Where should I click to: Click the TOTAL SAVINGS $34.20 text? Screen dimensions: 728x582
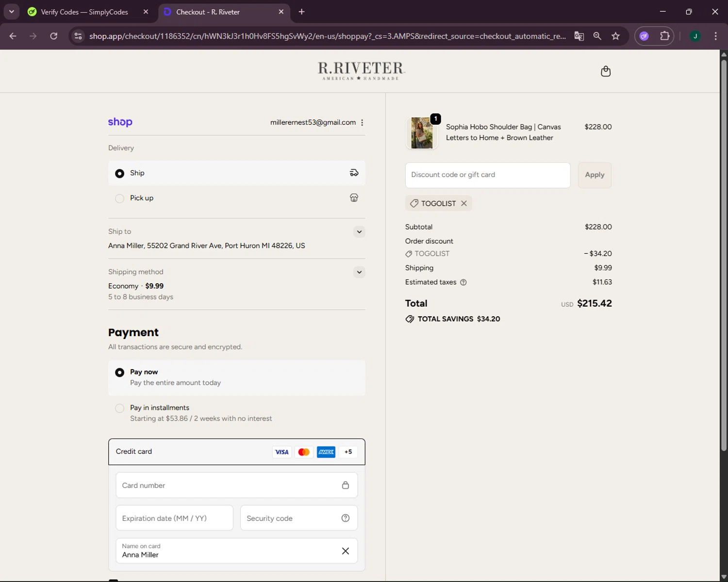click(x=459, y=319)
